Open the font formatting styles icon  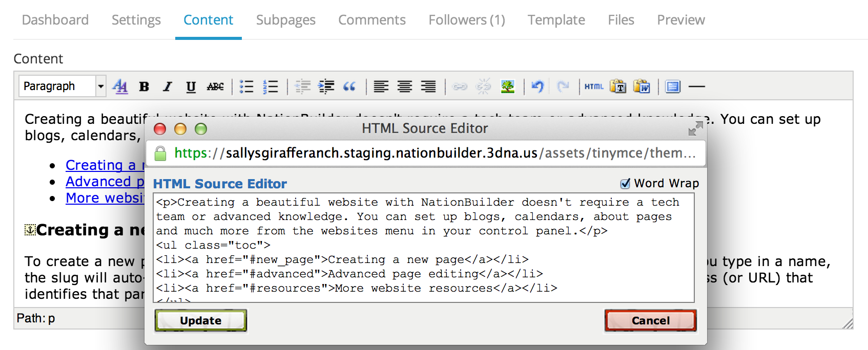[x=120, y=86]
